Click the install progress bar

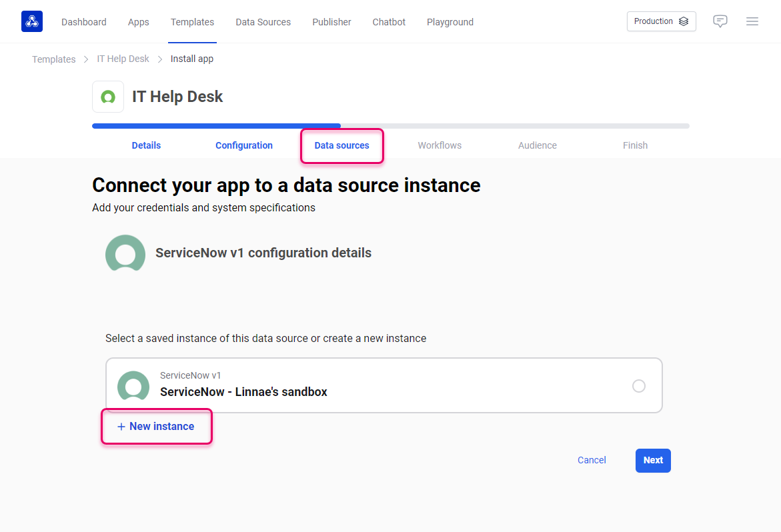pyautogui.click(x=391, y=126)
